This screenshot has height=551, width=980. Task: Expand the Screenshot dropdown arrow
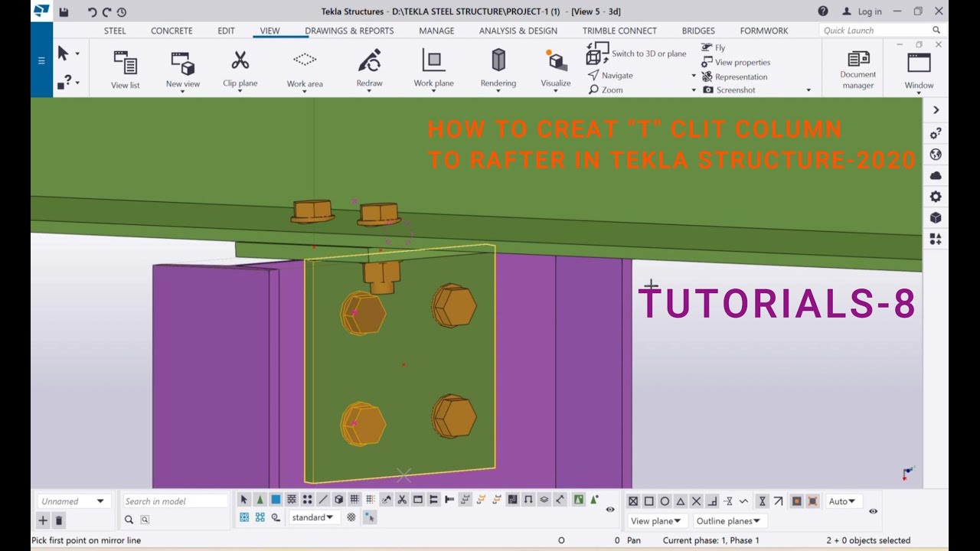(808, 90)
